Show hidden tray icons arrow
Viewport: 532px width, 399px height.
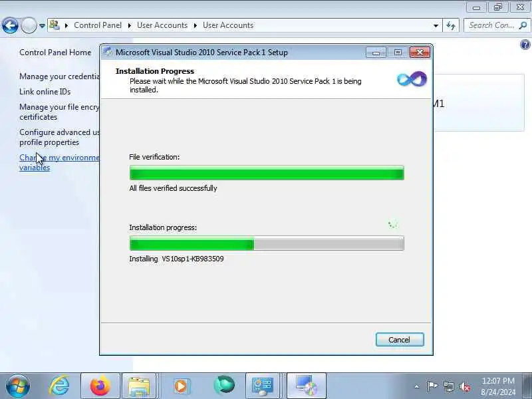click(x=417, y=386)
